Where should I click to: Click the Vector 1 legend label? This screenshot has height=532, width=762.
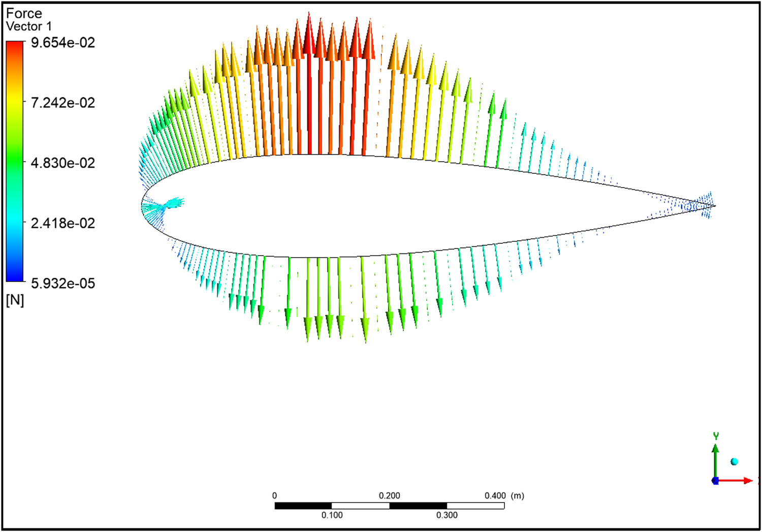point(29,26)
